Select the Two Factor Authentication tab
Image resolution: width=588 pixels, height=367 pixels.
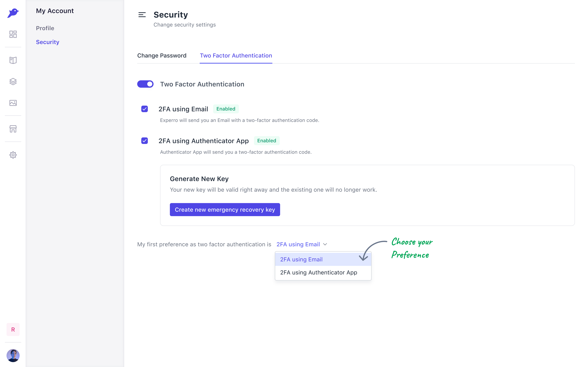[236, 56]
